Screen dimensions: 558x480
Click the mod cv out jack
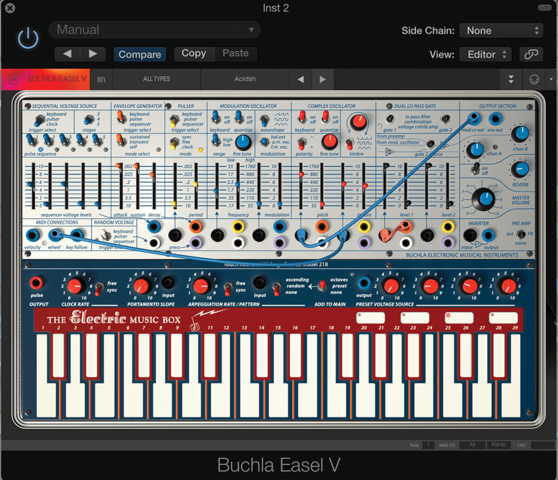(474, 118)
